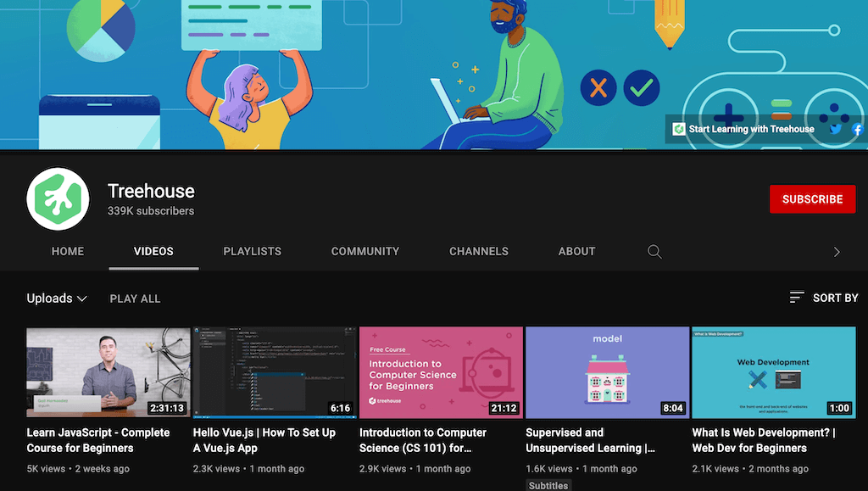Open Supervised and Unsupervised Learning title
This screenshot has height=491, width=868.
590,440
